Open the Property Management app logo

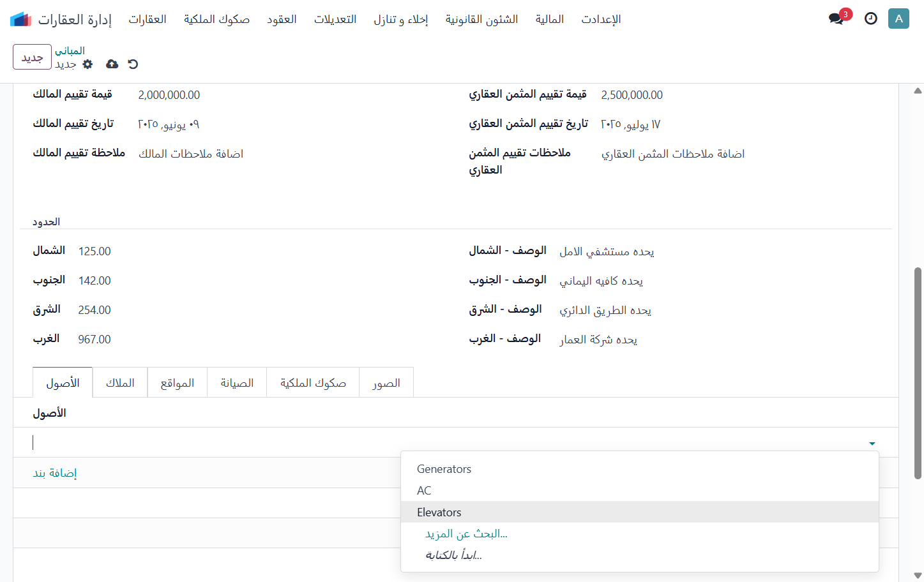click(20, 19)
